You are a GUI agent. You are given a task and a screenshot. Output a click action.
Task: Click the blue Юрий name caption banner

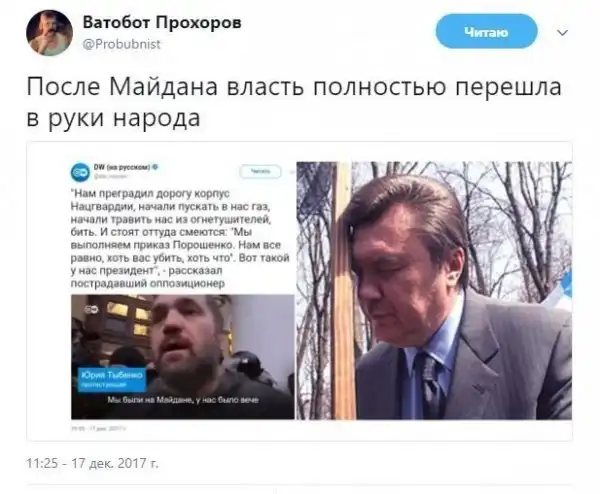tap(112, 379)
